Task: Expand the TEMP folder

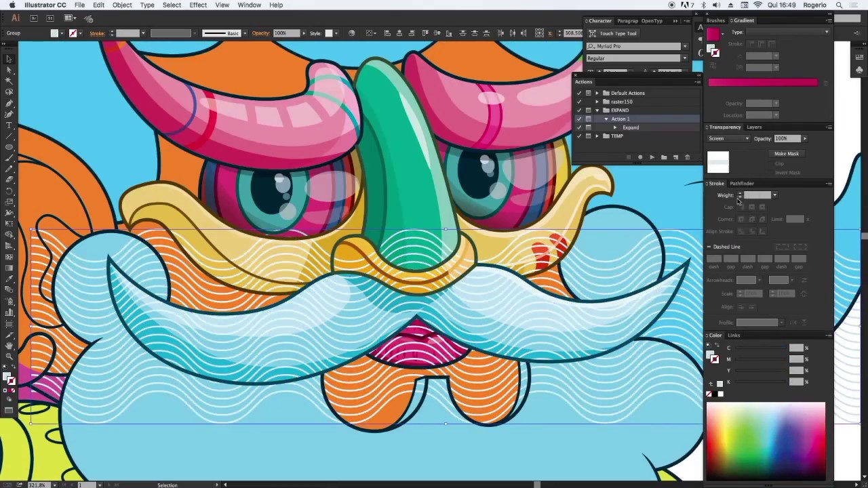Action: (x=597, y=136)
